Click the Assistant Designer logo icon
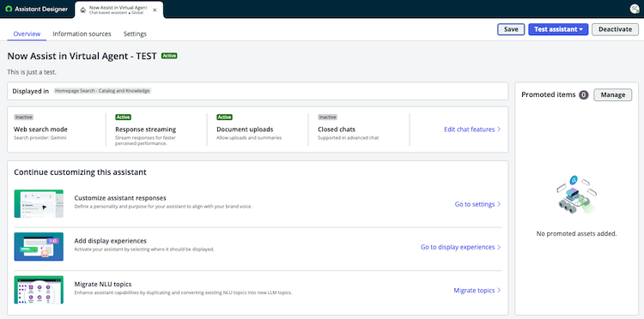This screenshot has width=644, height=319. coord(9,9)
